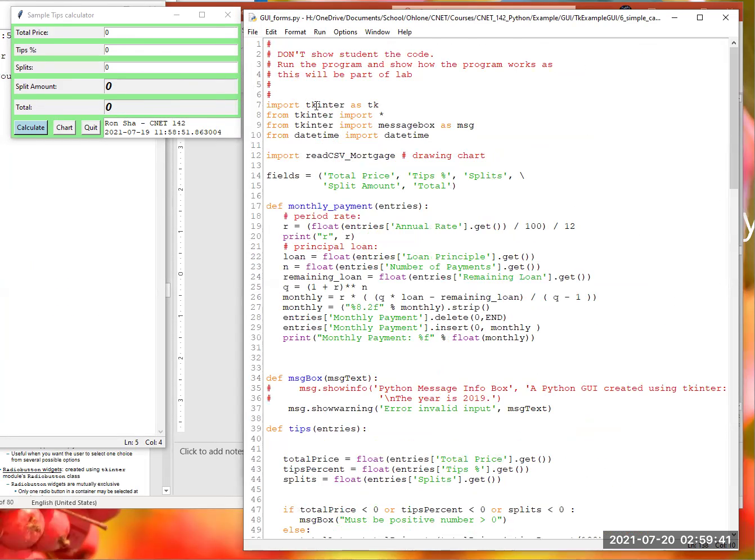Click the 'def tips(entries):' line
The height and width of the screenshot is (560, 755).
316,429
